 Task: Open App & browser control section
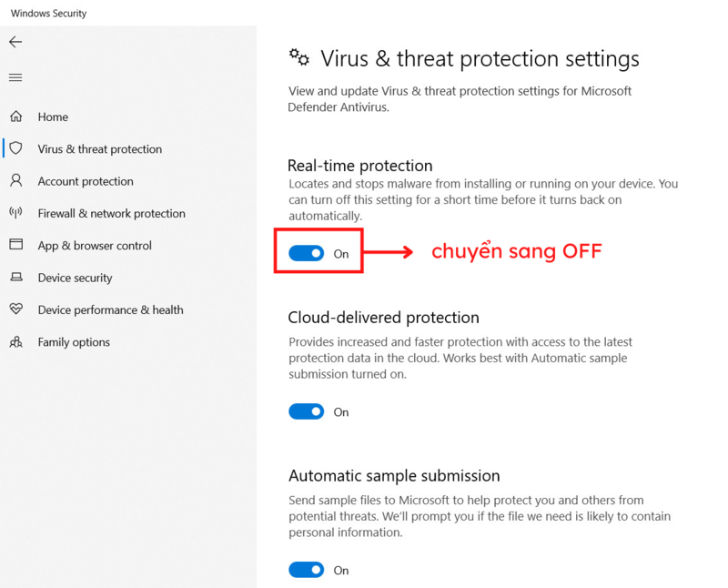pos(95,246)
